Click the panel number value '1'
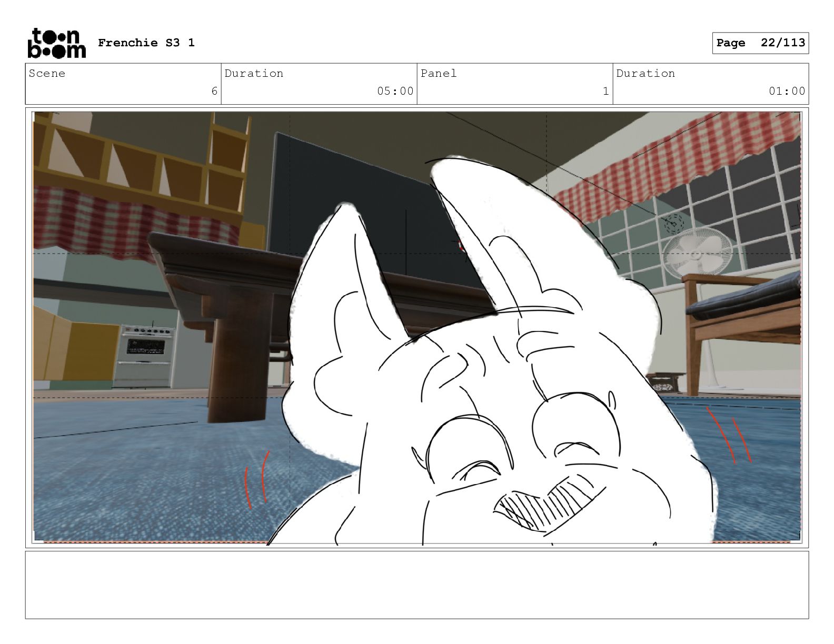The image size is (834, 644). pyautogui.click(x=606, y=92)
